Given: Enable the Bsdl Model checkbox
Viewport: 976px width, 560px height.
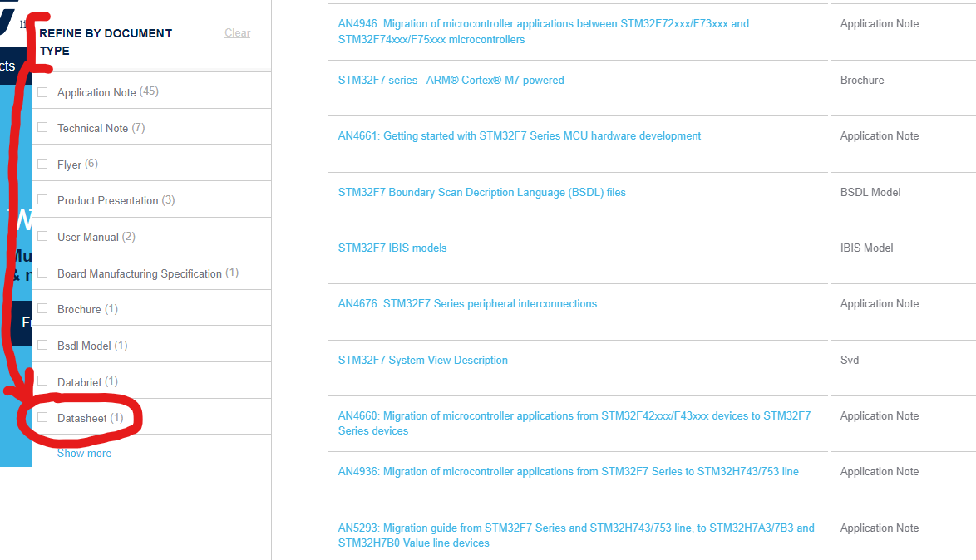Looking at the screenshot, I should tap(42, 345).
